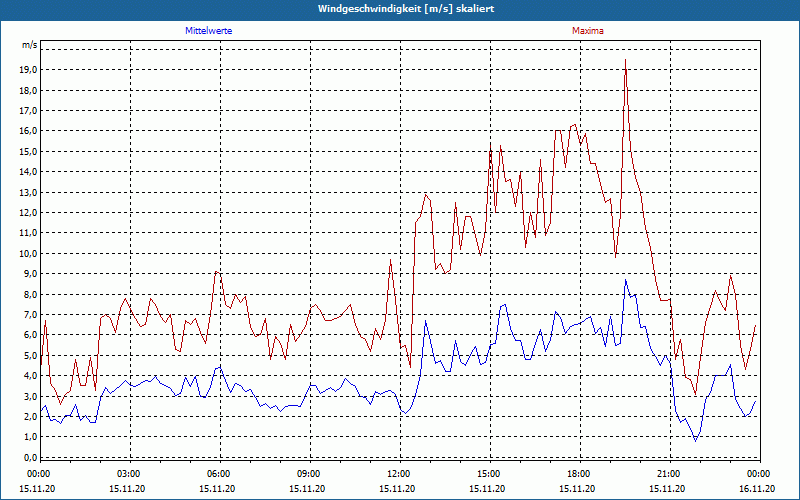
Task: Click the 'm/s' unit label on y-axis
Action: 30,45
